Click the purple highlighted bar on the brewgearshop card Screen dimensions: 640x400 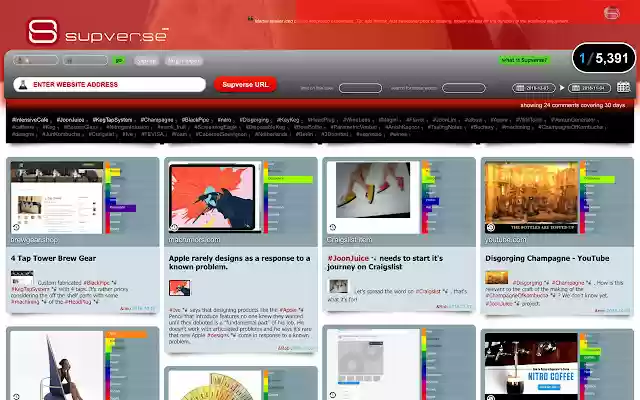122,208
